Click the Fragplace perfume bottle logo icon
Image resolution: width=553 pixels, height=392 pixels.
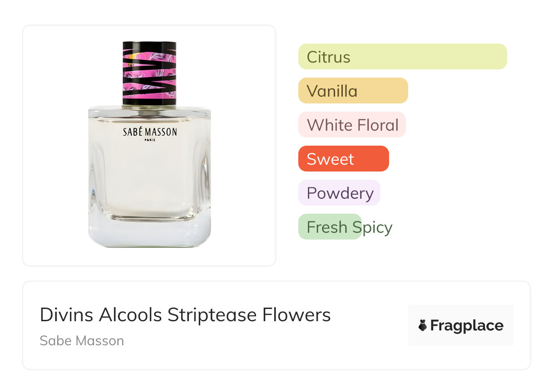pyautogui.click(x=423, y=325)
